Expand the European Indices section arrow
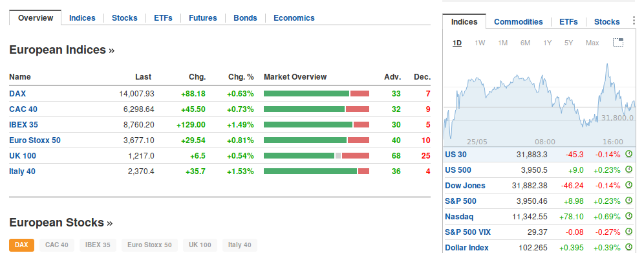 tap(111, 50)
